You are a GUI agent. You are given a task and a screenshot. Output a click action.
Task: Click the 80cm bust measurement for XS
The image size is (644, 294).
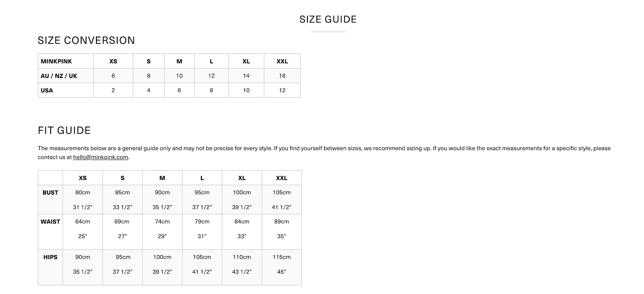click(x=83, y=192)
